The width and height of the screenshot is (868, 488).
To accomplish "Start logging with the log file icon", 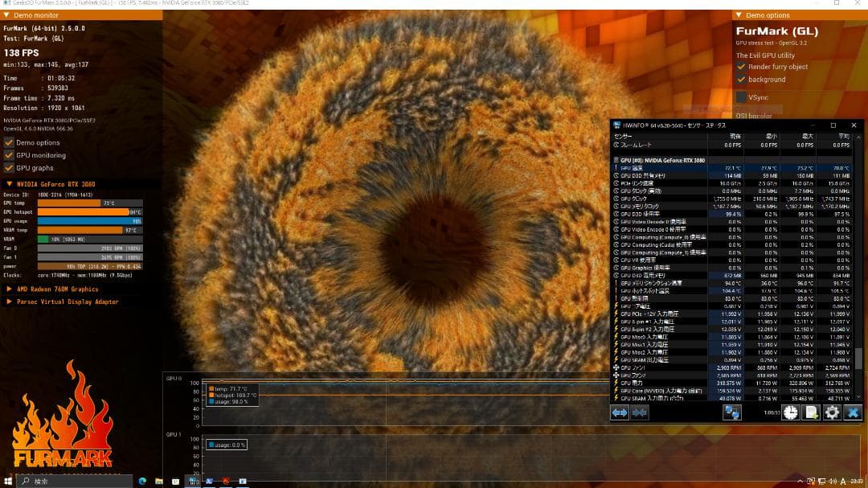I will (x=812, y=412).
